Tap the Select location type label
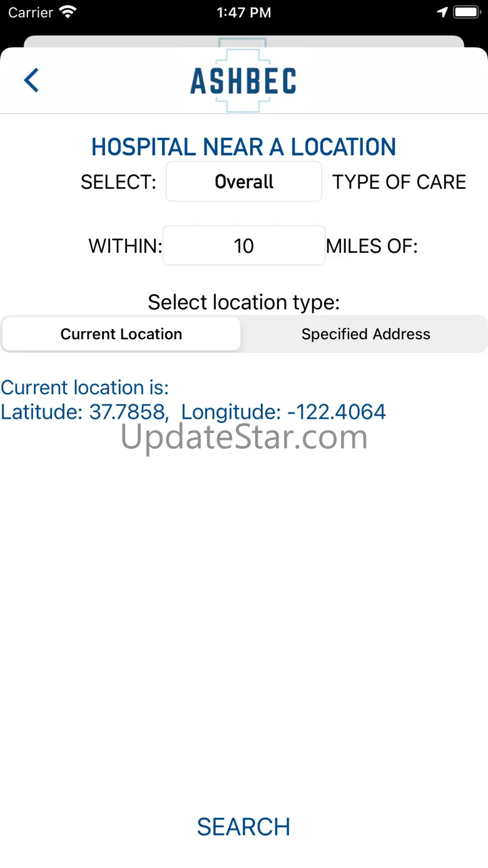Image resolution: width=488 pixels, height=868 pixels. point(244,302)
